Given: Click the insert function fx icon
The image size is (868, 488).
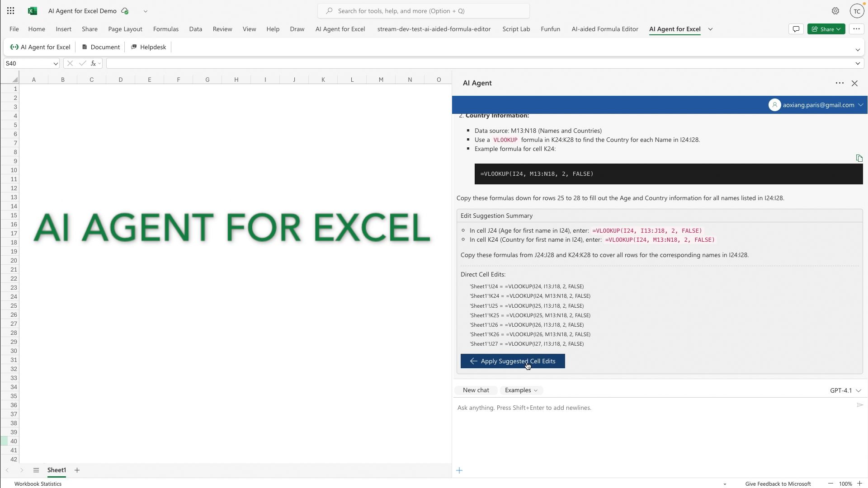Looking at the screenshot, I should pos(93,64).
